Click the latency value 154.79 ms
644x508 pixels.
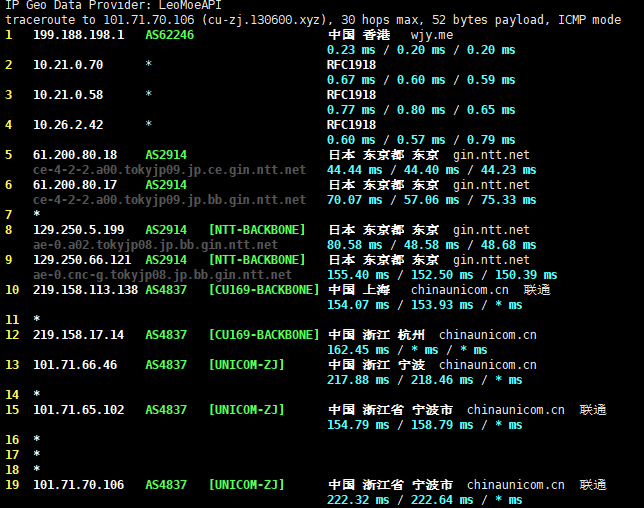point(358,425)
